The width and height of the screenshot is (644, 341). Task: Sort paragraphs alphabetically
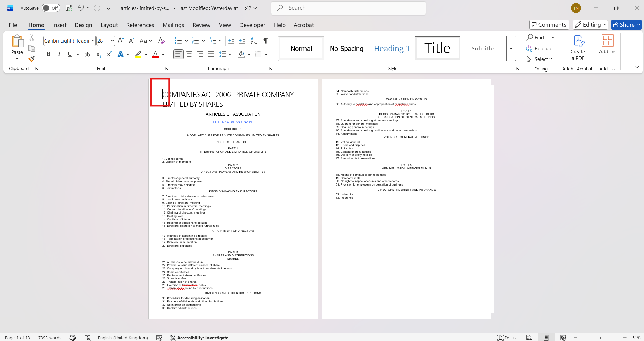(254, 41)
